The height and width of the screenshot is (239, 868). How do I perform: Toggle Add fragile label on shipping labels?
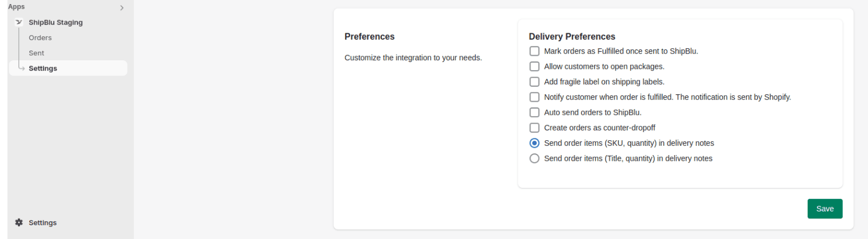tap(534, 82)
